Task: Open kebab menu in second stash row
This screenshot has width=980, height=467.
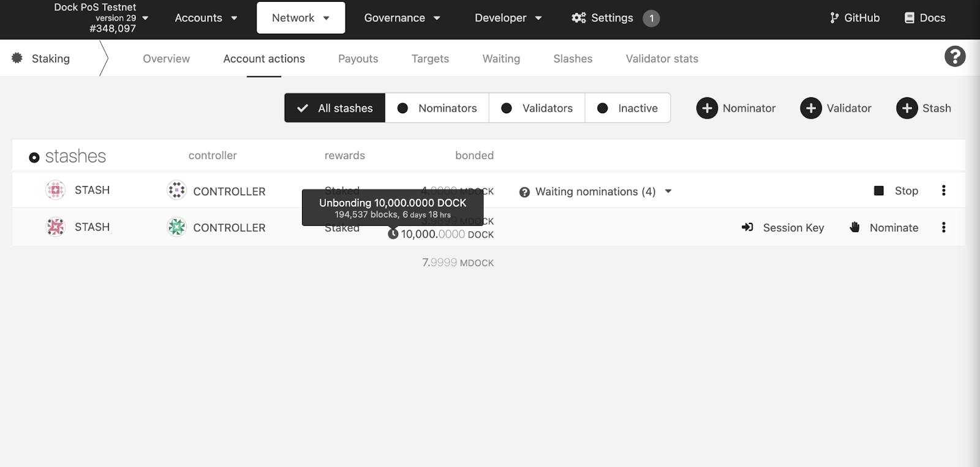Action: [x=944, y=227]
